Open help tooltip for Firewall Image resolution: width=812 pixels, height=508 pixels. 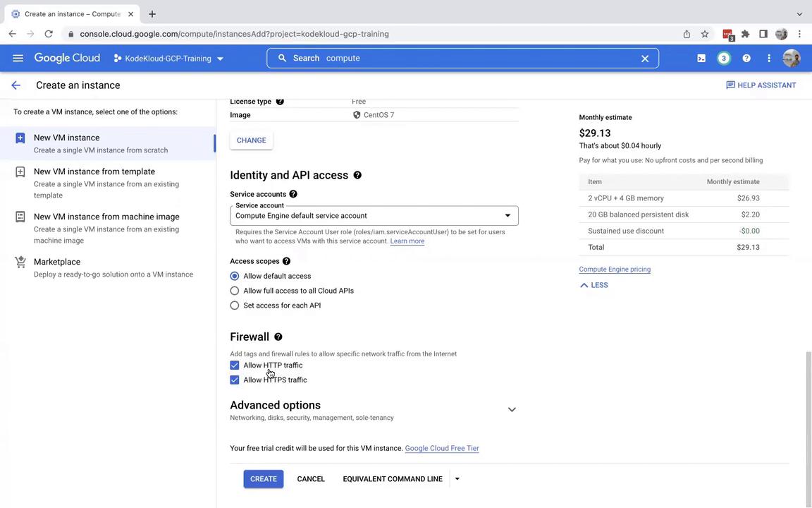pyautogui.click(x=278, y=337)
